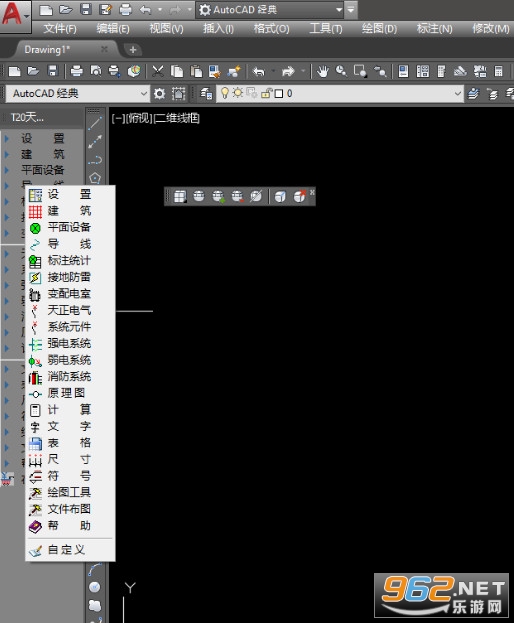Toggle layer 0 lightbulb on/off
514x623 pixels.
point(224,93)
